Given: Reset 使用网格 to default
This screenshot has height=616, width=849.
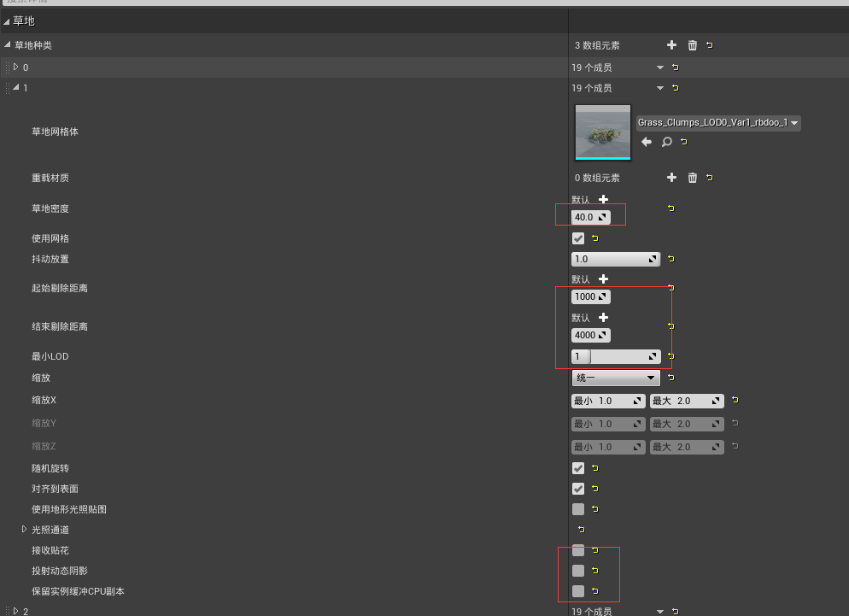Looking at the screenshot, I should (595, 238).
